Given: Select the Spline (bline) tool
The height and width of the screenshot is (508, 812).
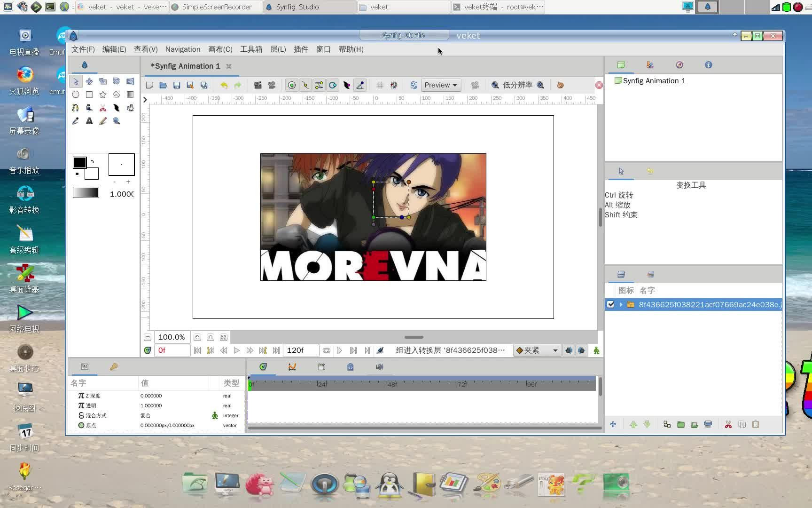Looking at the screenshot, I should (76, 108).
